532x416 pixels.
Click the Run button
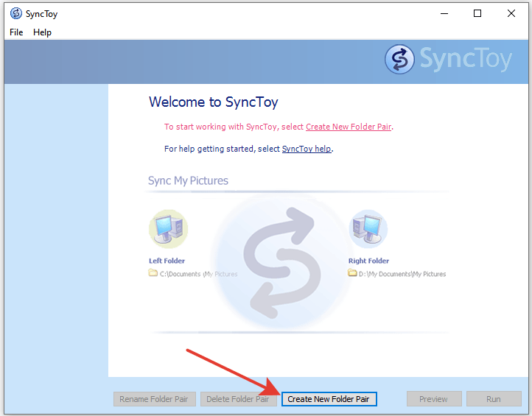[494, 399]
